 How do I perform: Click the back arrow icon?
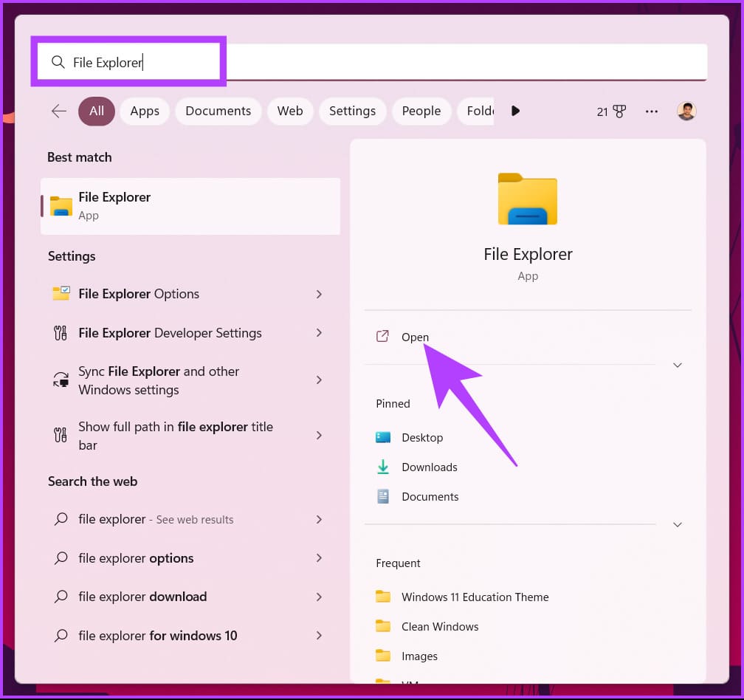59,111
